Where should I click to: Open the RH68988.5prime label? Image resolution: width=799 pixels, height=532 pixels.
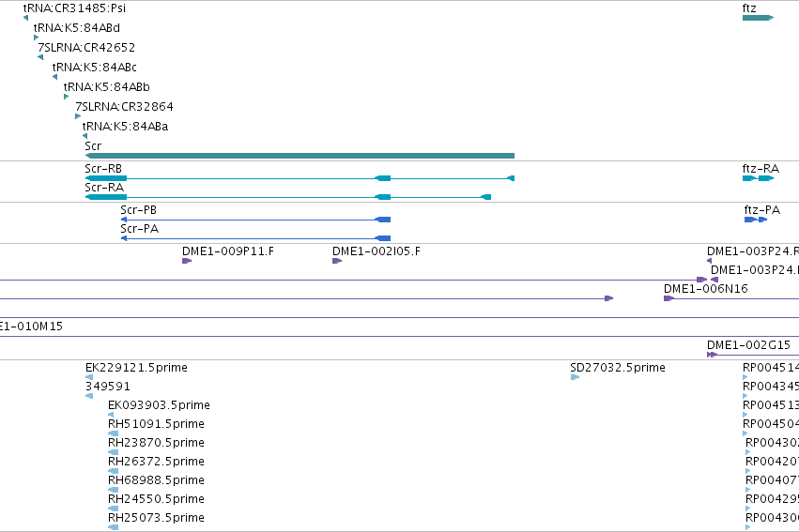[x=156, y=480]
